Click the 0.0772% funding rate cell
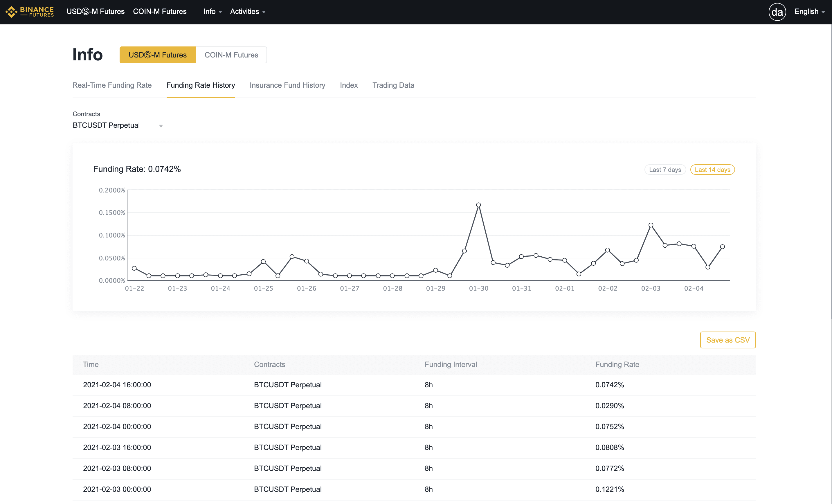This screenshot has width=832, height=504. 609,469
